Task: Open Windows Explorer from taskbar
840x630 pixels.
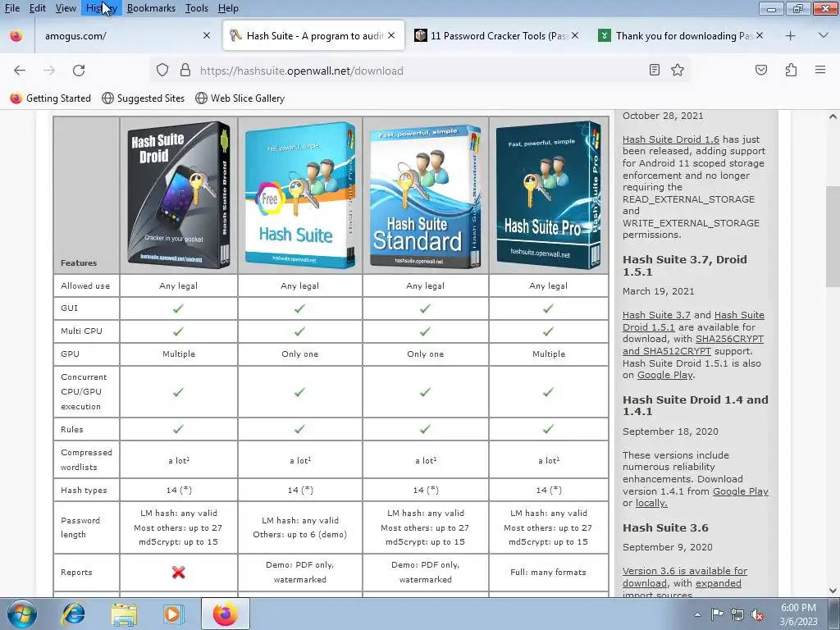Action: pos(124,614)
